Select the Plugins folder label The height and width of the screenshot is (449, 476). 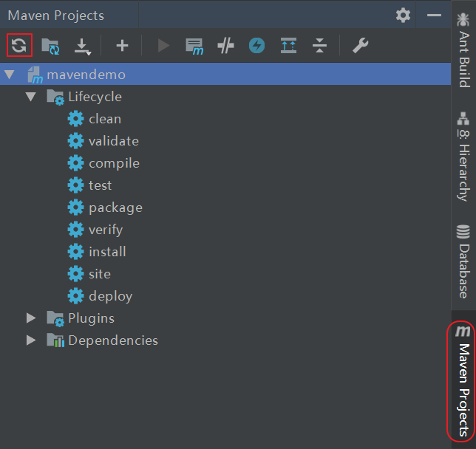tap(92, 318)
